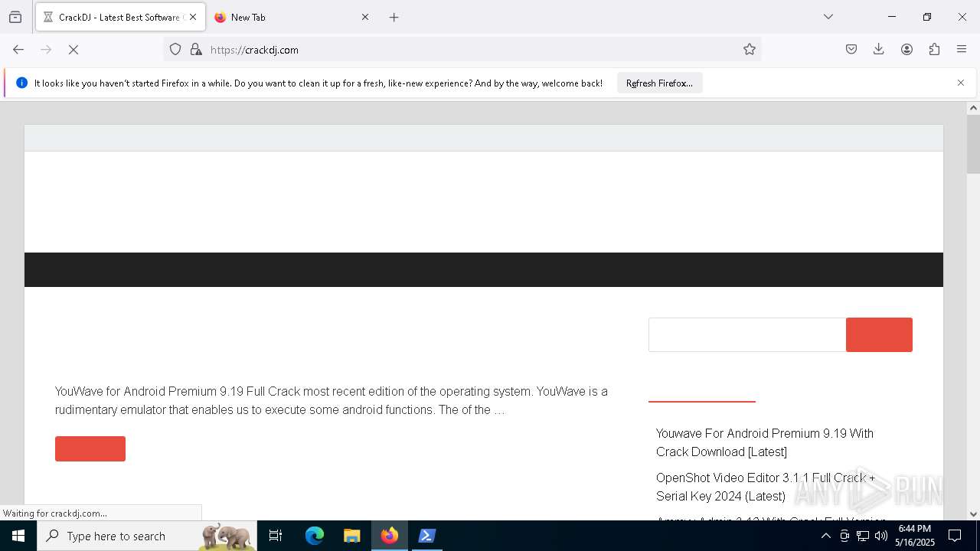980x551 pixels.
Task: Click scrollbar down arrow
Action: [973, 514]
